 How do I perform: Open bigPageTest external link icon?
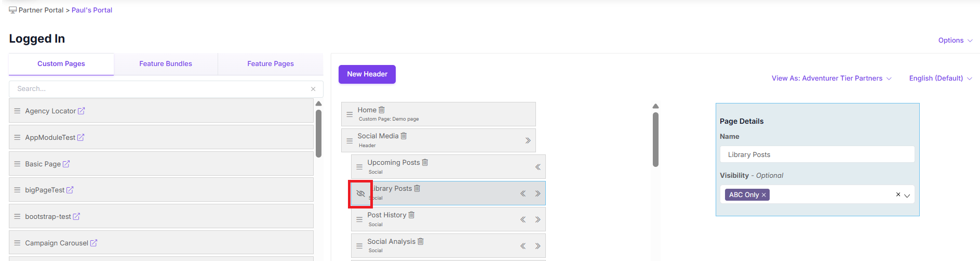click(70, 190)
